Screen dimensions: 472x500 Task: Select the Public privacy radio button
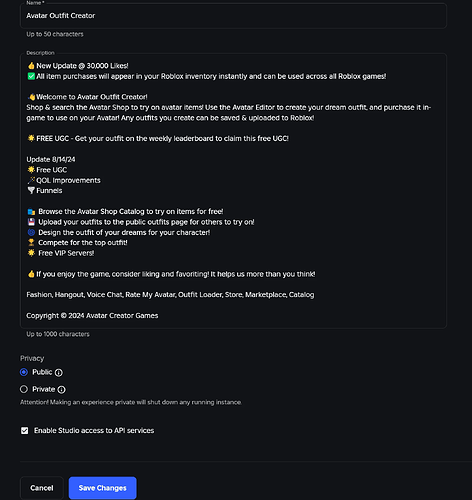pyautogui.click(x=24, y=372)
